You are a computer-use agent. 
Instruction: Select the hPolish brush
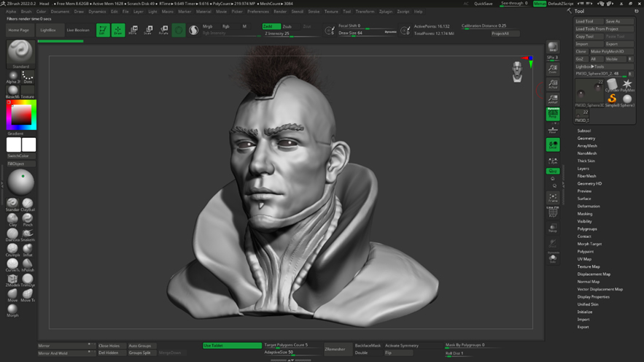click(x=28, y=265)
